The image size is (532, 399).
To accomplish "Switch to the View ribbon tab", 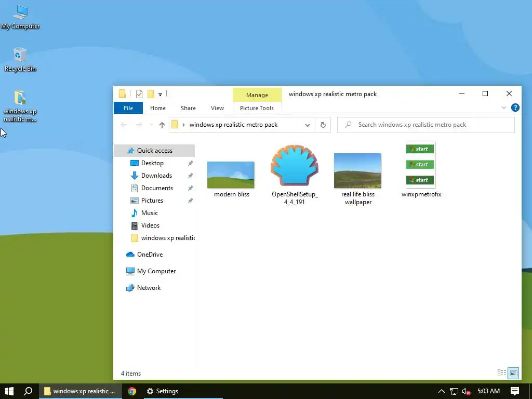I will tap(217, 108).
